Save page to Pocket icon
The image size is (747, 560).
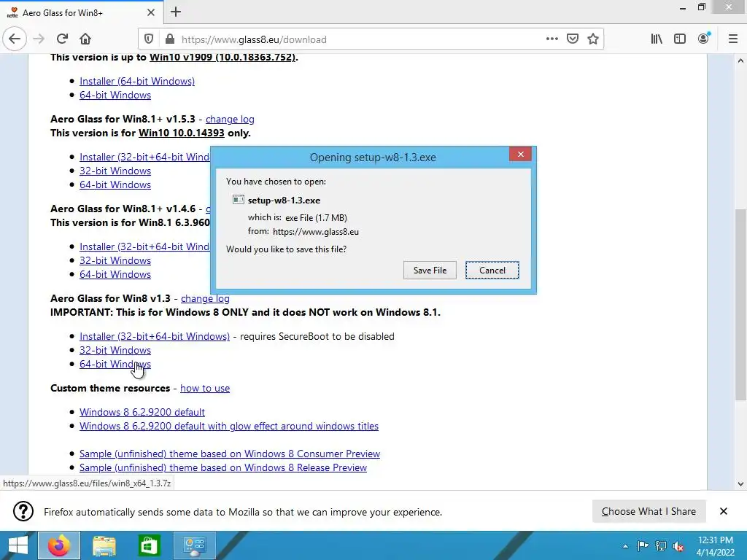click(x=572, y=39)
